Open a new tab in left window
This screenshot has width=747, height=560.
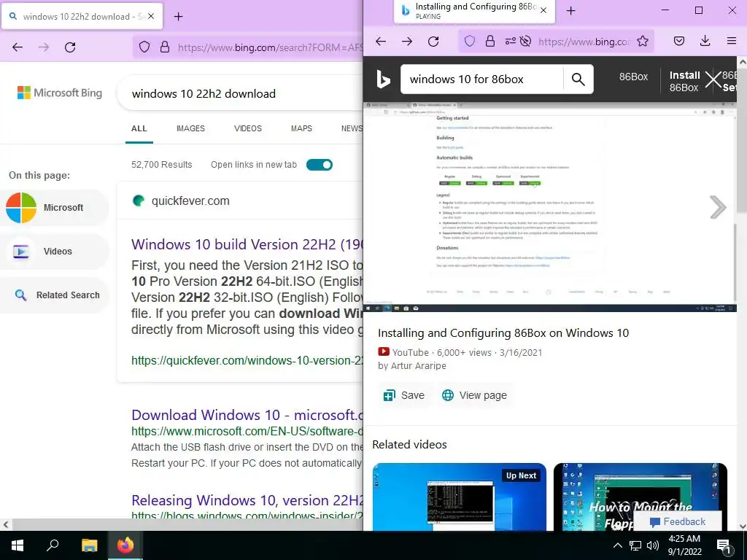pos(178,17)
